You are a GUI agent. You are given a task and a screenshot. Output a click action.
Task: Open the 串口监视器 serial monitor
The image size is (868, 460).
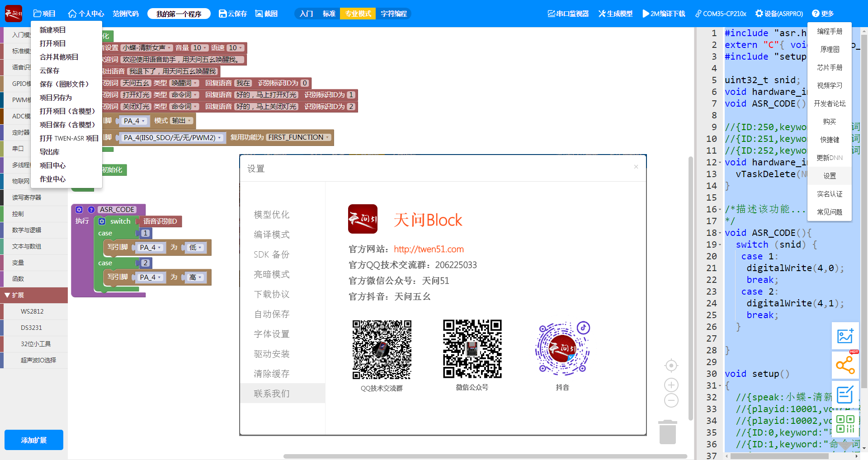click(x=568, y=14)
